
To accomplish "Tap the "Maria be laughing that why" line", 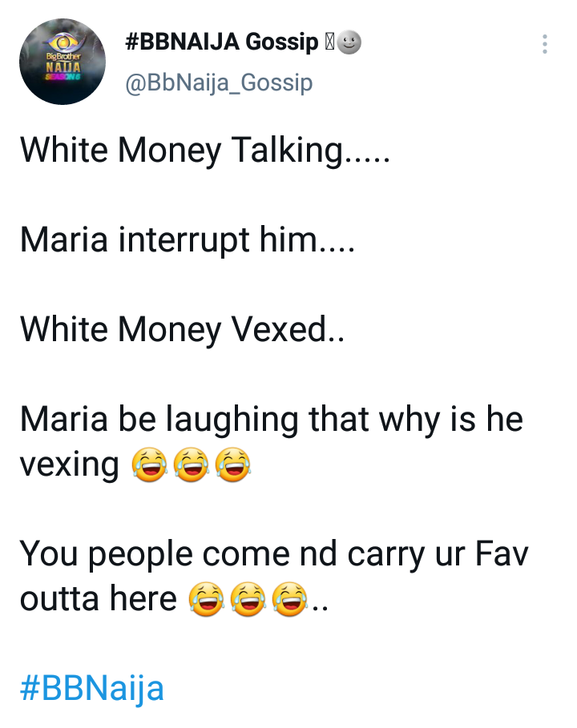I will pyautogui.click(x=272, y=420).
